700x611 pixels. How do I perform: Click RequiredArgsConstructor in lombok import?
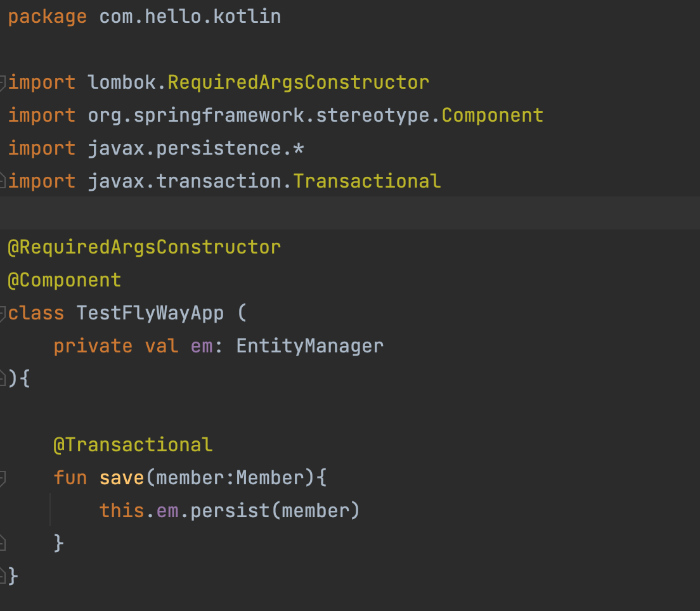click(298, 82)
